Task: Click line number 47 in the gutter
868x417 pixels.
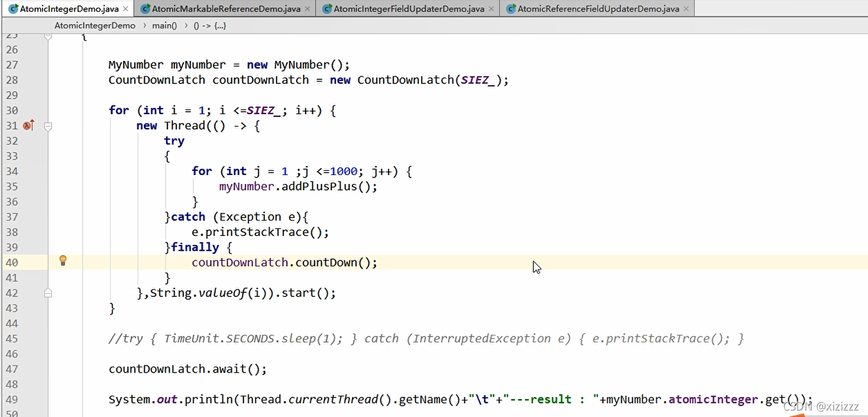Action: pyautogui.click(x=12, y=369)
